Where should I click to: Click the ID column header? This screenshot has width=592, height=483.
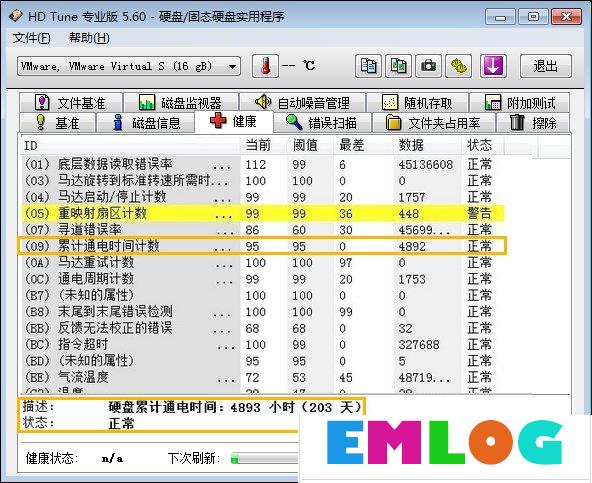pyautogui.click(x=131, y=145)
